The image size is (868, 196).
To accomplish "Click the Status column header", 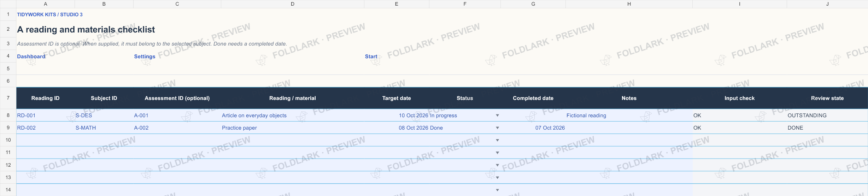I will pos(465,98).
